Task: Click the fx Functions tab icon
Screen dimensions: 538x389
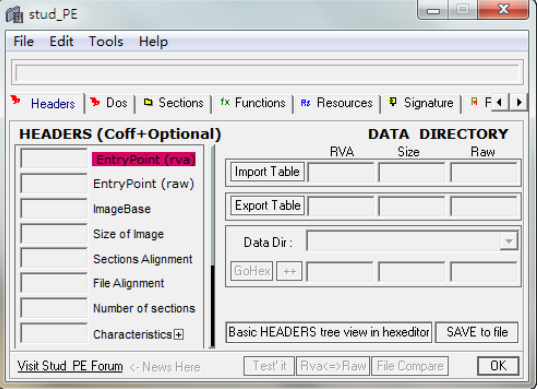Action: tap(225, 102)
